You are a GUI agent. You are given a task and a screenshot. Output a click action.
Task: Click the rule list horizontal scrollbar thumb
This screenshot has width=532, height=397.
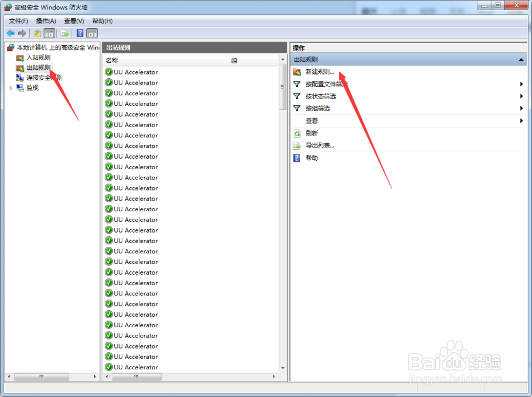coord(136,376)
